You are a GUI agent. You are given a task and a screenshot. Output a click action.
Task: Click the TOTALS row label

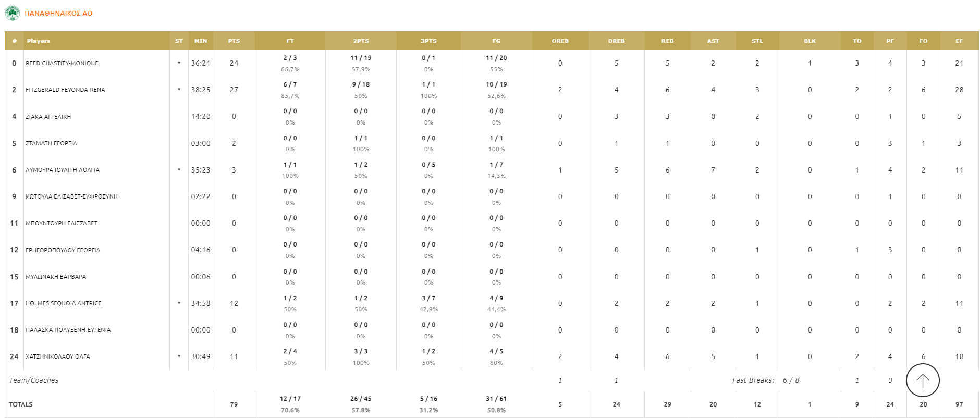coord(21,404)
